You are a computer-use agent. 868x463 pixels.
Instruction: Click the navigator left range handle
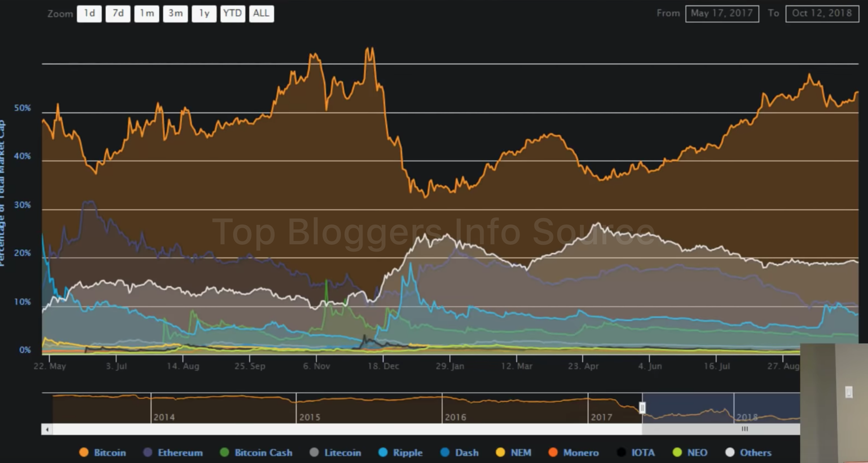pos(642,408)
